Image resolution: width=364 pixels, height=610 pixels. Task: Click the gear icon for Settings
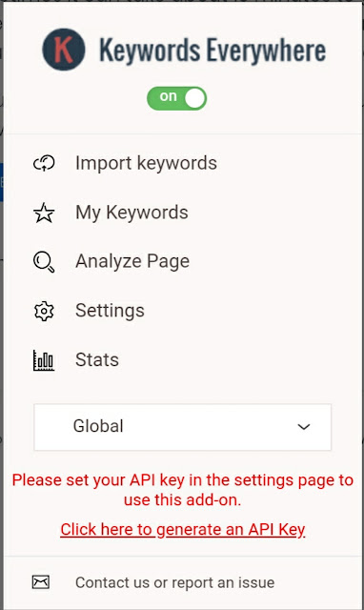tap(44, 311)
